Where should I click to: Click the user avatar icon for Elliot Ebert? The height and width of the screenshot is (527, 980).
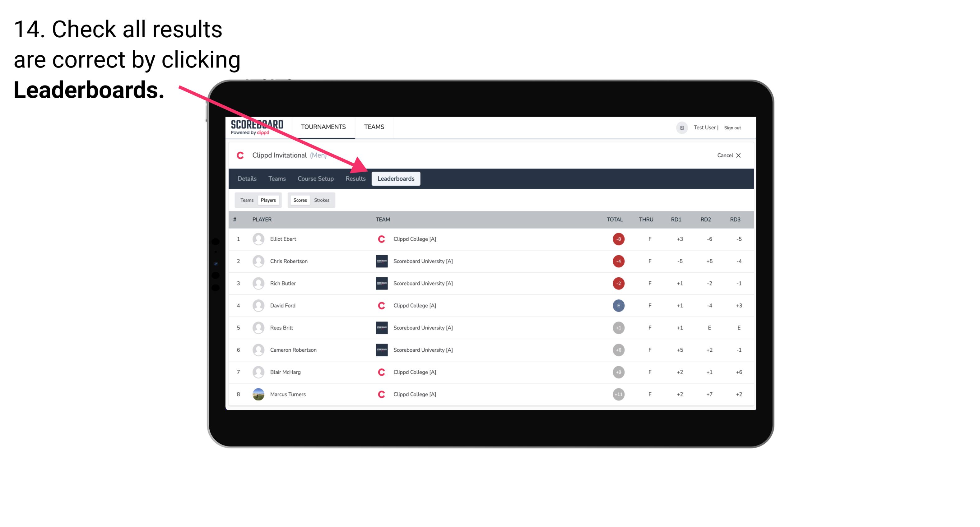(258, 239)
